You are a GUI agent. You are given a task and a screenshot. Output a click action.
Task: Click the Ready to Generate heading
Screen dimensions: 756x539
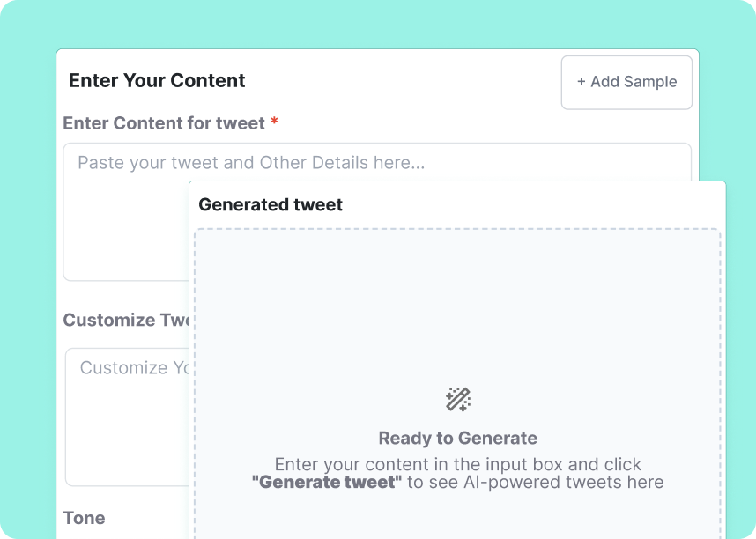[x=457, y=438]
